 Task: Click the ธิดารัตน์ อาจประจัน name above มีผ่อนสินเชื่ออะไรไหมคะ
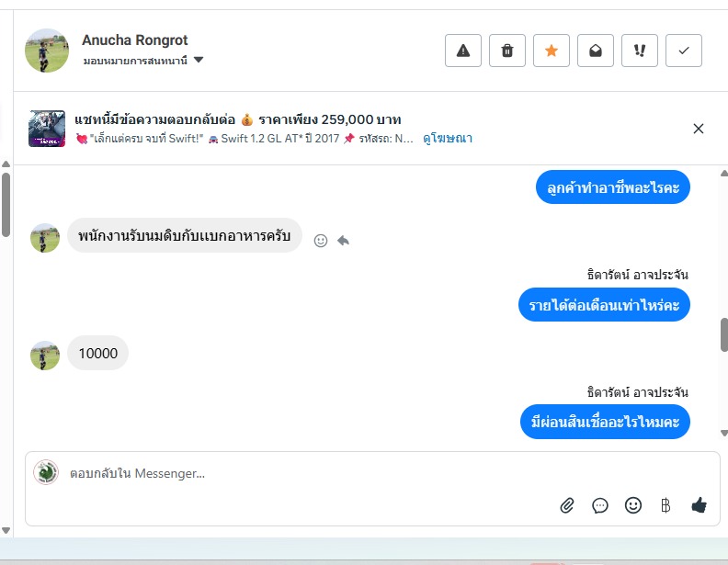(638, 392)
